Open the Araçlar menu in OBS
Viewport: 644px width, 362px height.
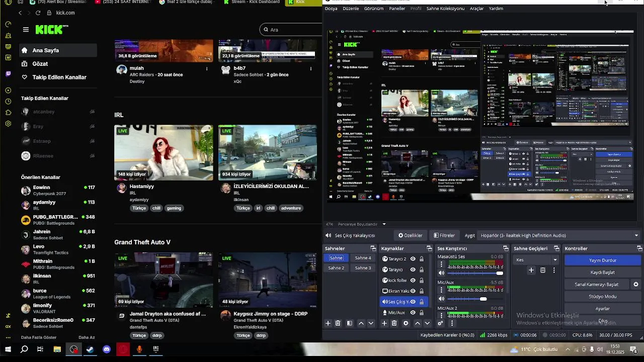476,9
